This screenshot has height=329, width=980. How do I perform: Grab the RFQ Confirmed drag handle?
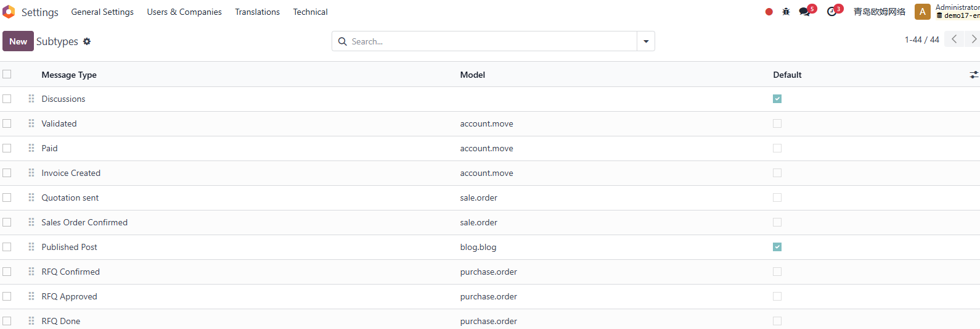(31, 272)
